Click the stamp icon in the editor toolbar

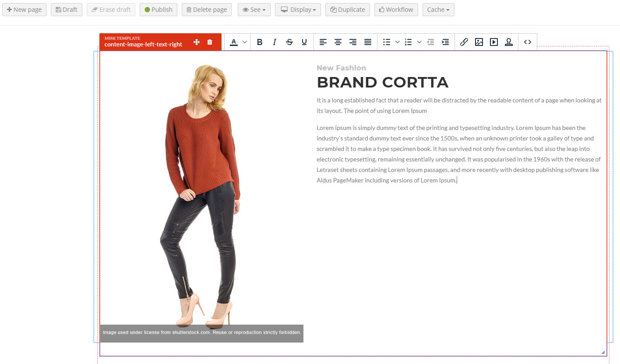click(x=509, y=42)
